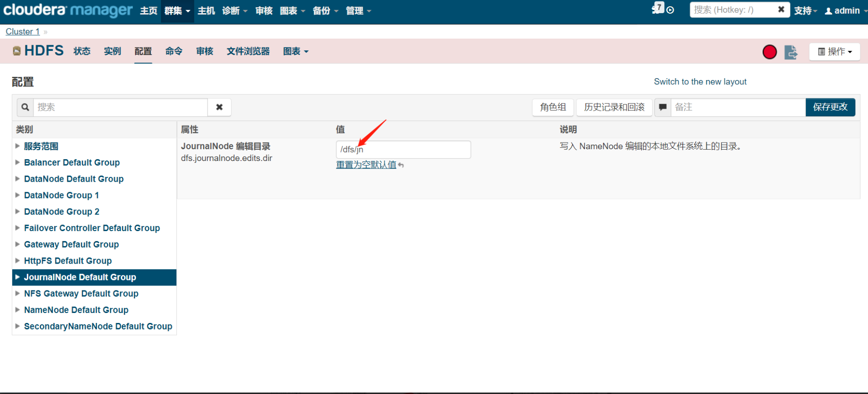Screen dimensions: 868x394
Task: Clear the configuration search field
Action: pos(219,107)
